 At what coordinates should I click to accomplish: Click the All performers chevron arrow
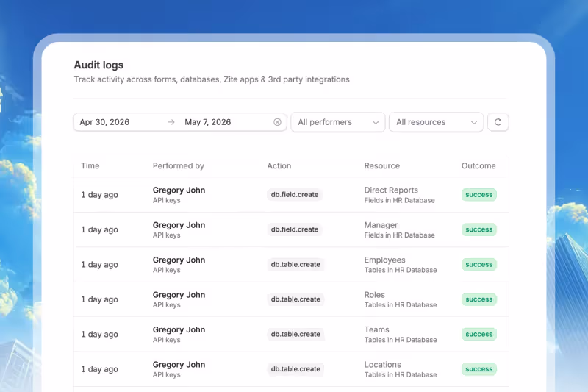click(x=376, y=122)
